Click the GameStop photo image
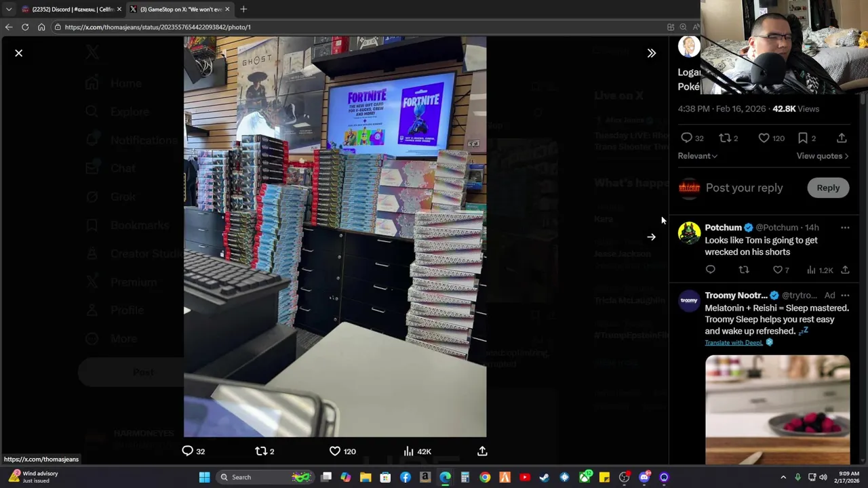This screenshot has height=488, width=868. 335,237
